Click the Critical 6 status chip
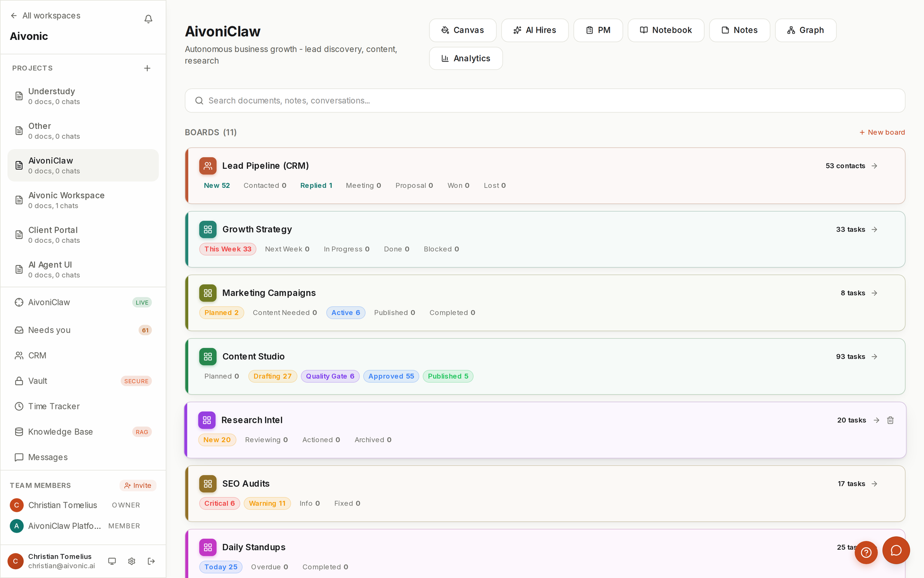 (x=219, y=504)
